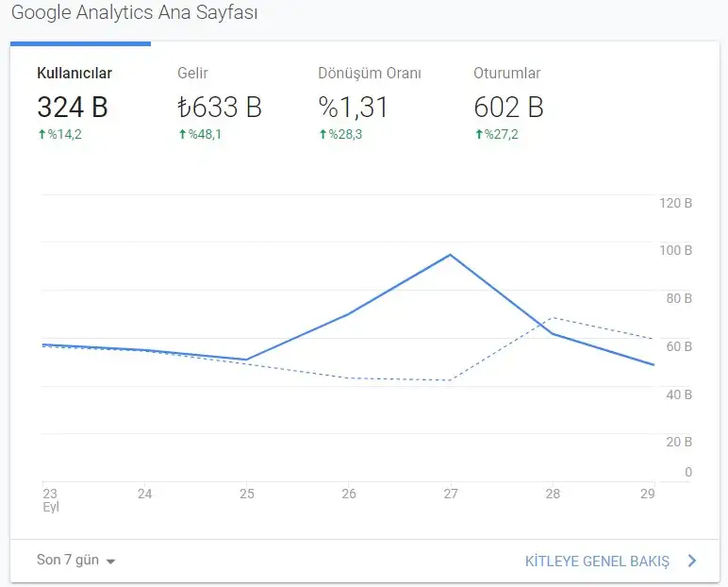Click the 29 x-axis date label
The image size is (728, 587).
(x=647, y=494)
